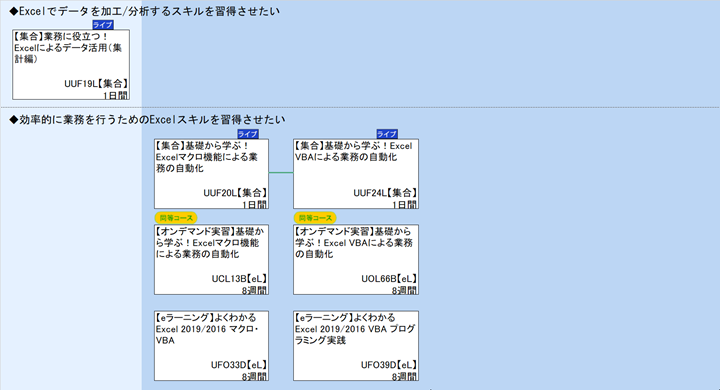Open the UUF19L Excel data utilization course card

(x=71, y=65)
